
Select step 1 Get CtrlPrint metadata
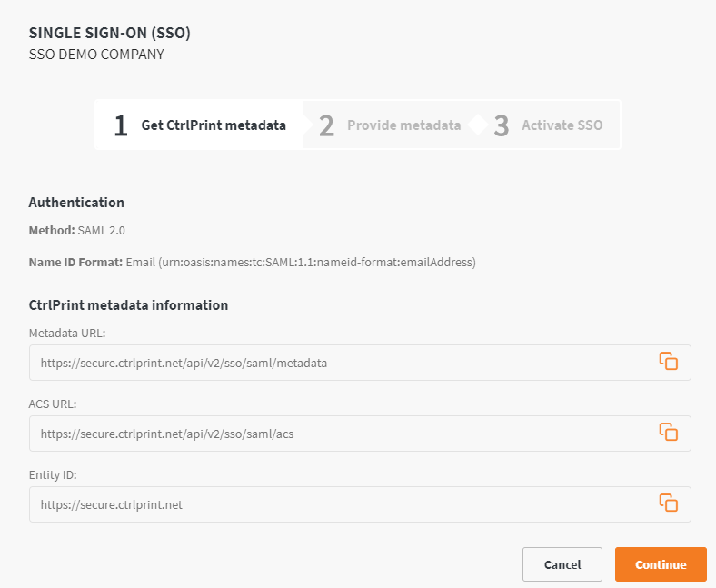coord(200,125)
